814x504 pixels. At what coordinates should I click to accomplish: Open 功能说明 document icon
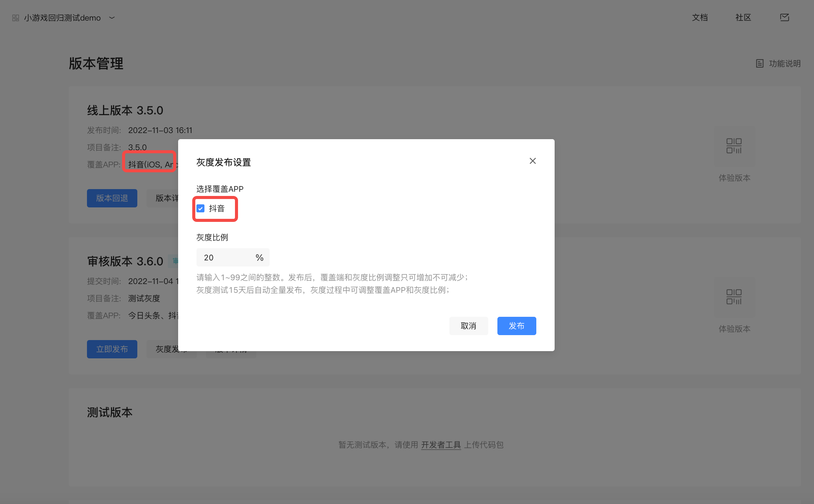pyautogui.click(x=759, y=63)
